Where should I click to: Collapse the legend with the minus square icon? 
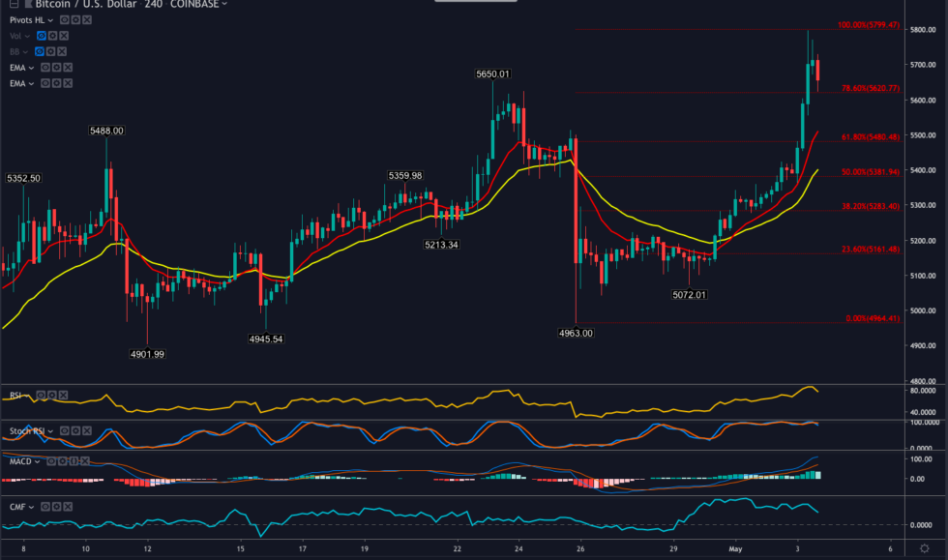pyautogui.click(x=15, y=4)
